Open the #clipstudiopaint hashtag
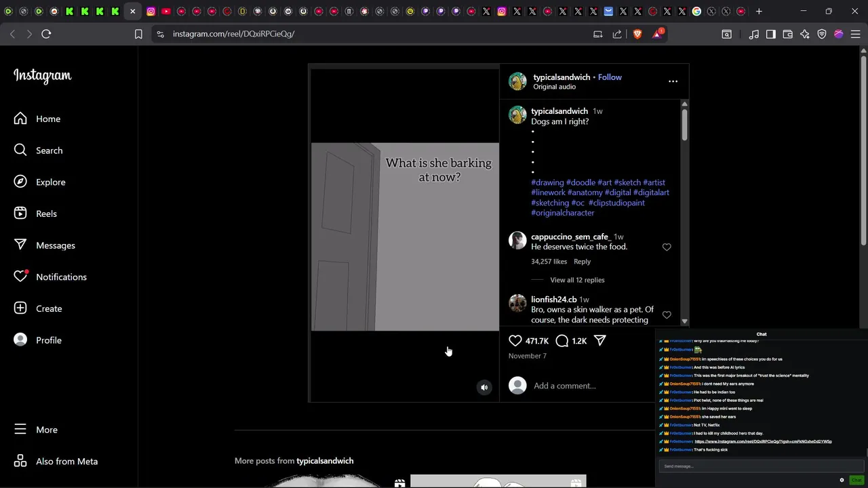868x488 pixels. pos(616,203)
